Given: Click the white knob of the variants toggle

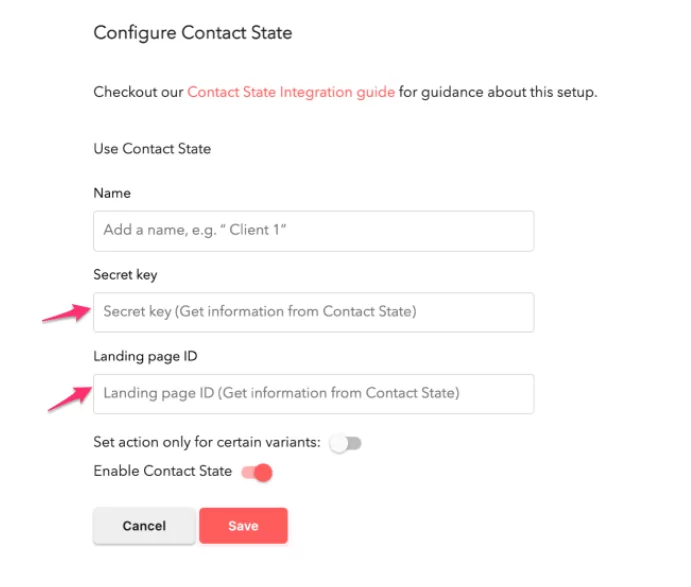Looking at the screenshot, I should click(x=340, y=444).
